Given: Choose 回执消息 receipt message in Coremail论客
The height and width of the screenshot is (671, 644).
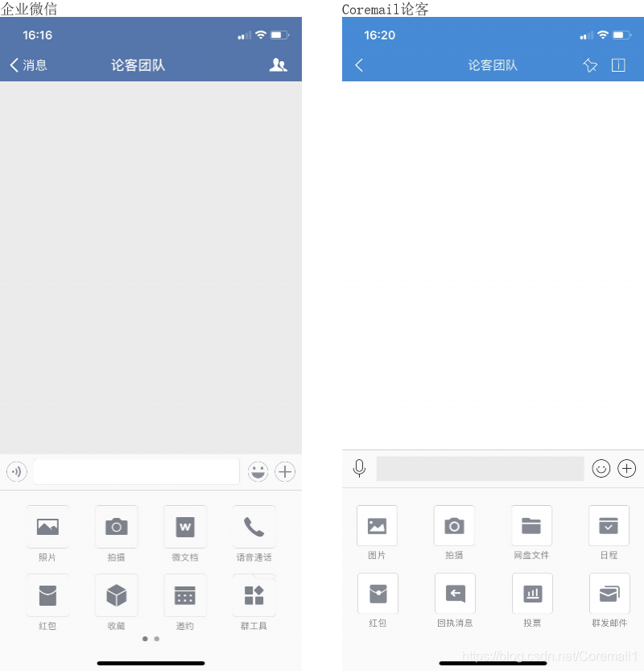Looking at the screenshot, I should tap(455, 593).
